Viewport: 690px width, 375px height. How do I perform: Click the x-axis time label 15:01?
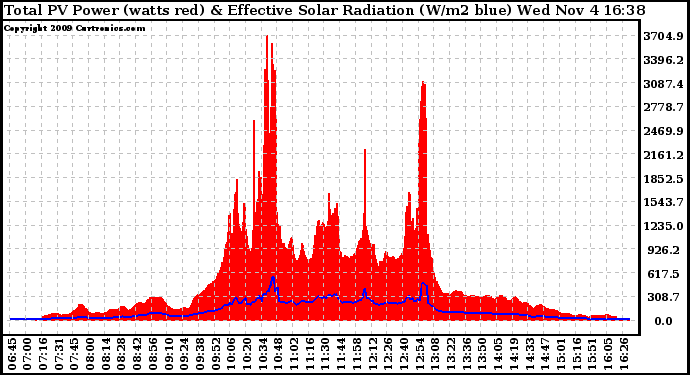(x=561, y=354)
